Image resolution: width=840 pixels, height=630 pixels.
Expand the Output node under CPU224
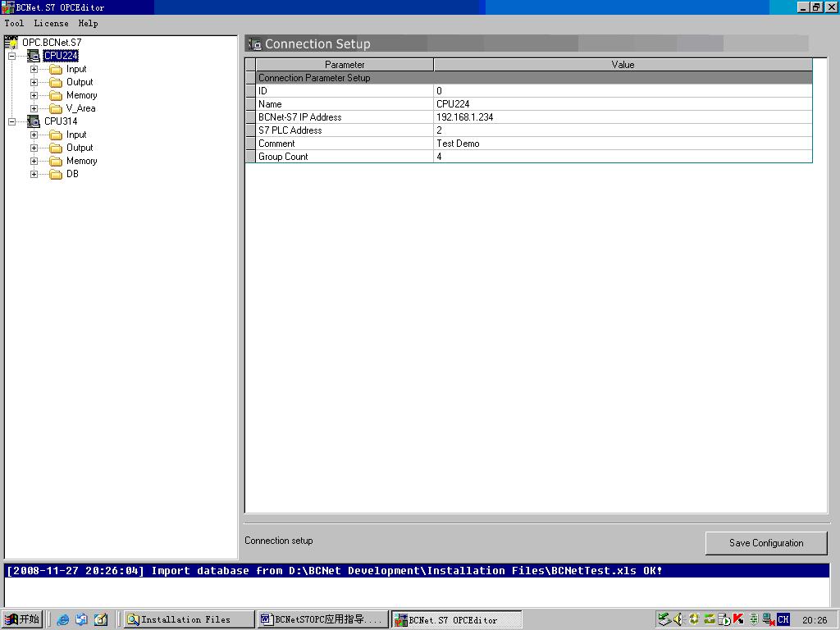34,83
